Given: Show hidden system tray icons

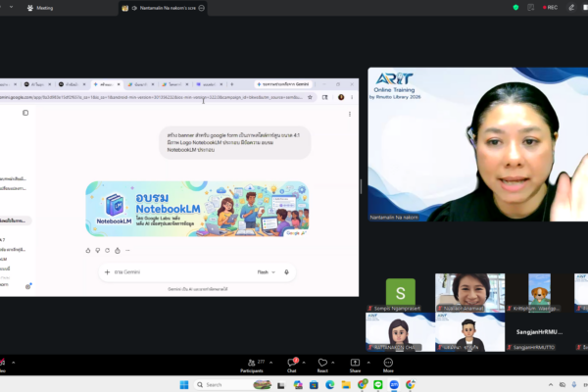Looking at the screenshot, I should tap(551, 384).
